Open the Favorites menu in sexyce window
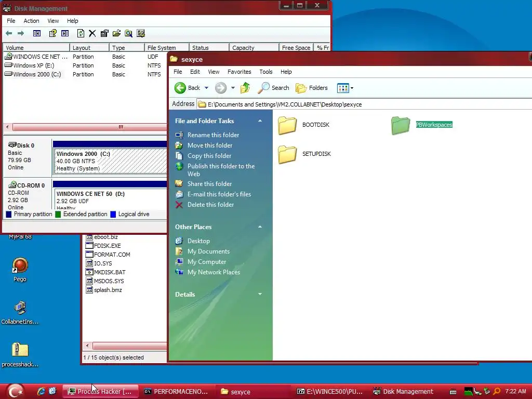The width and height of the screenshot is (532, 399). [x=239, y=72]
